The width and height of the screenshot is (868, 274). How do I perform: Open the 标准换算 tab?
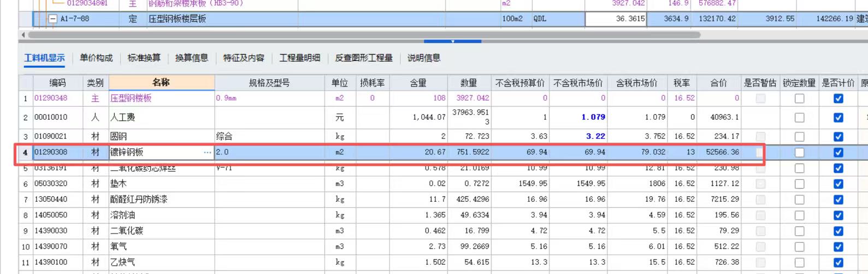[144, 58]
